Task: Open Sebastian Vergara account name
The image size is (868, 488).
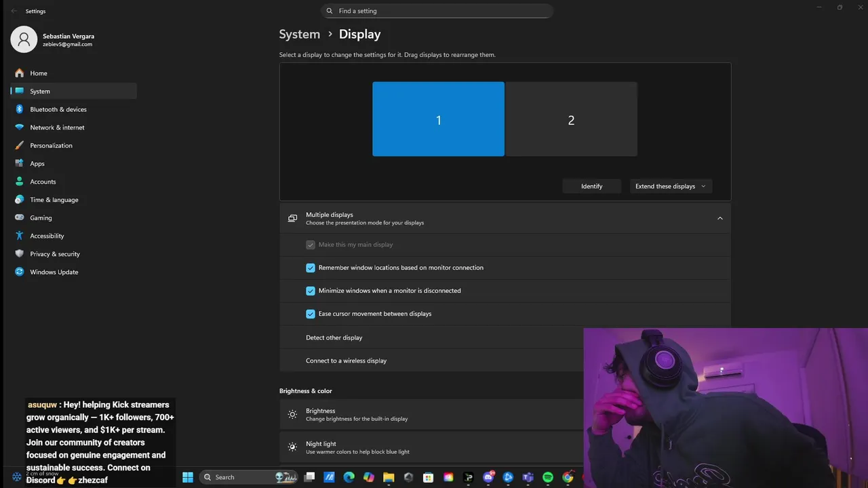Action: pyautogui.click(x=68, y=36)
